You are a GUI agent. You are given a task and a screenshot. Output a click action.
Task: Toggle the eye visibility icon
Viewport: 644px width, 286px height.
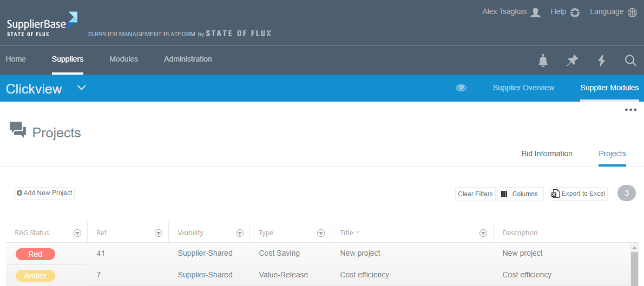point(461,88)
